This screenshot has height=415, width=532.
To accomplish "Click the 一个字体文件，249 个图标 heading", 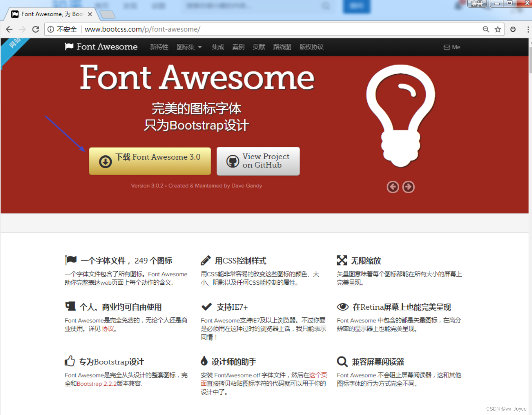I will (x=127, y=261).
